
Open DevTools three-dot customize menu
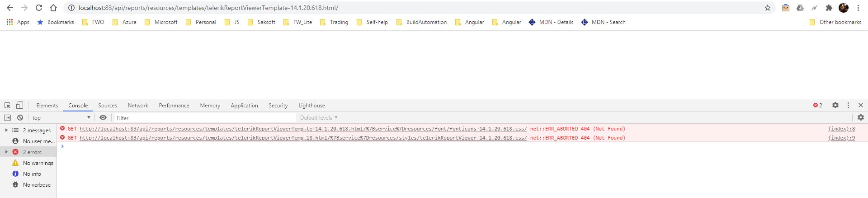pyautogui.click(x=848, y=105)
